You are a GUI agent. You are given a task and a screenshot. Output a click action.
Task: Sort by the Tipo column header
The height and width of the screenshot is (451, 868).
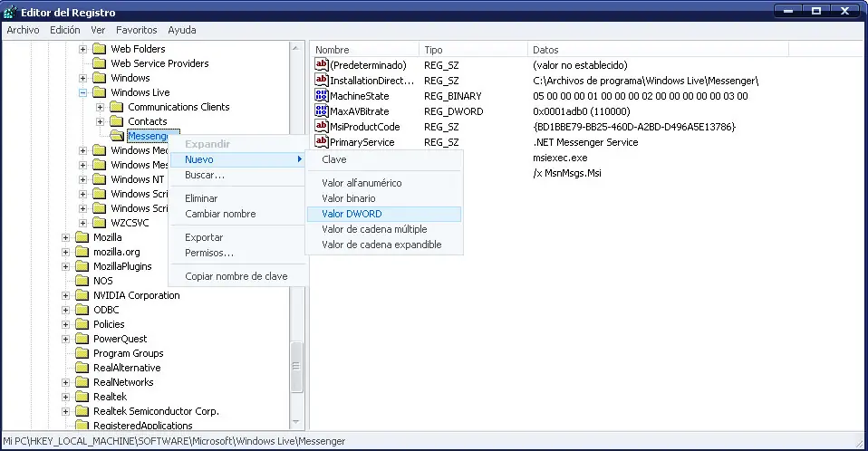473,50
